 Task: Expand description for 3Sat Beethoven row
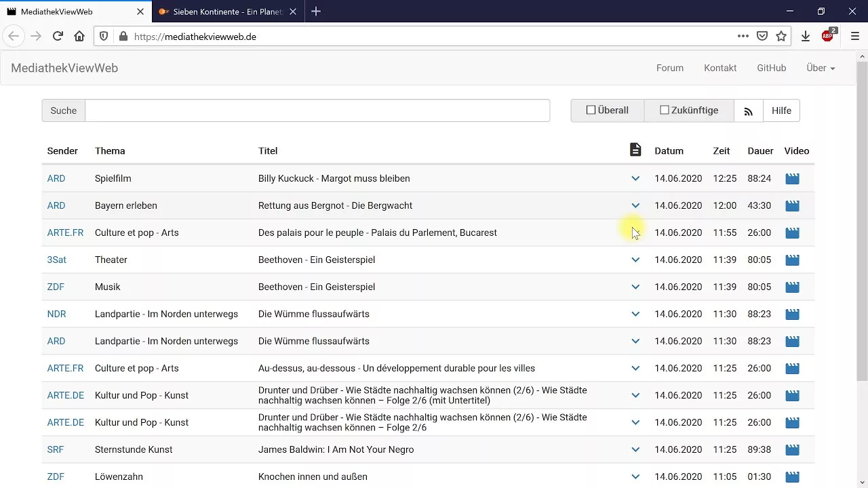635,260
